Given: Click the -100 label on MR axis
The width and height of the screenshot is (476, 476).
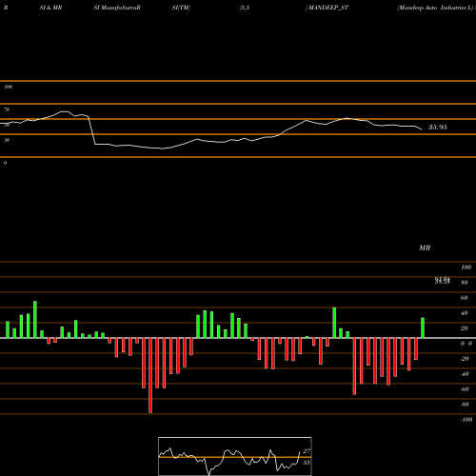Looking at the screenshot, I should 466,420.
